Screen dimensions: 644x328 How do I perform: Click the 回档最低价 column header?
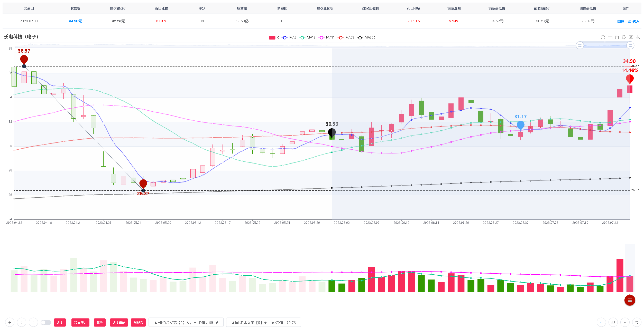(588, 8)
